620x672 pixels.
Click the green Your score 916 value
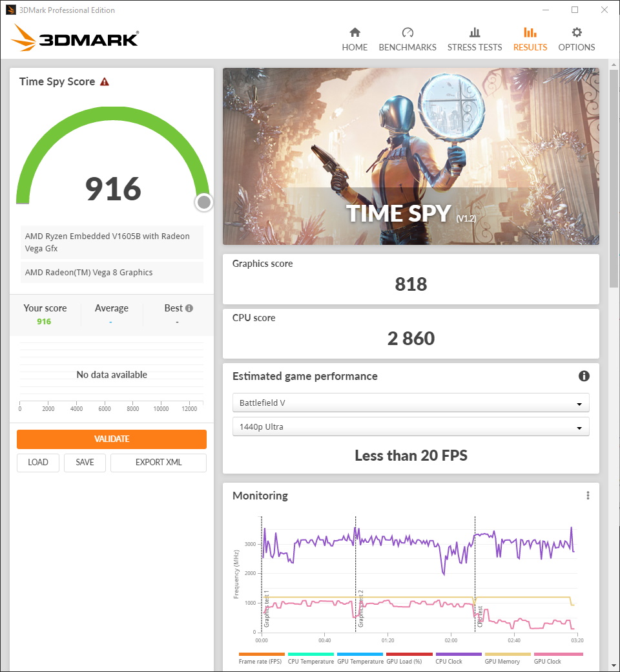click(x=44, y=321)
